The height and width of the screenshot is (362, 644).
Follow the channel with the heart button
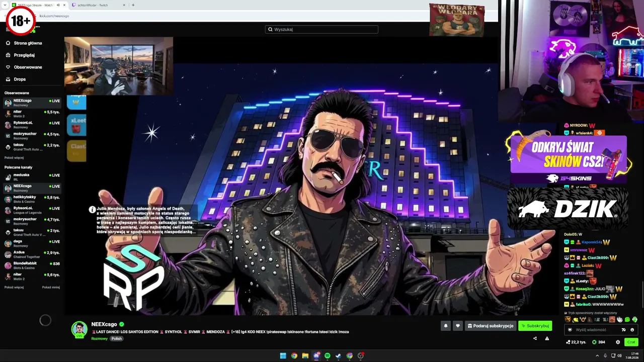pos(457,326)
